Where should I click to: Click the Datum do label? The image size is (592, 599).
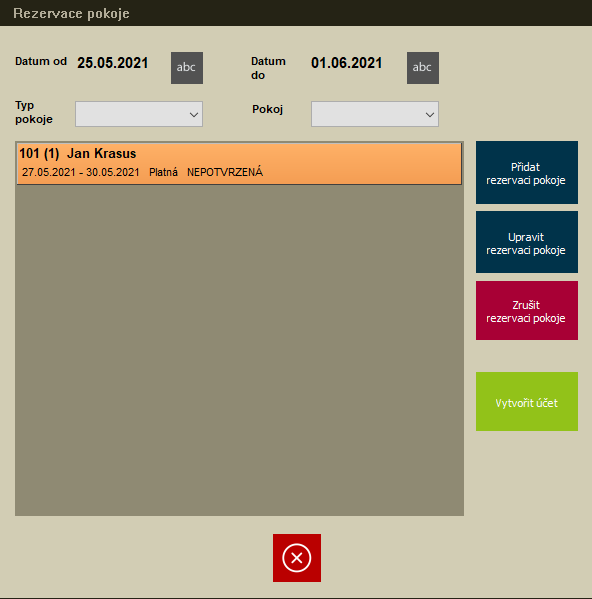point(268,68)
